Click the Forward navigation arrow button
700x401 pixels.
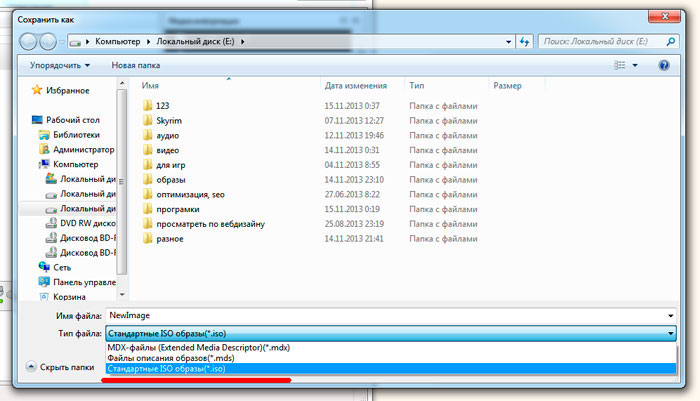(48, 42)
